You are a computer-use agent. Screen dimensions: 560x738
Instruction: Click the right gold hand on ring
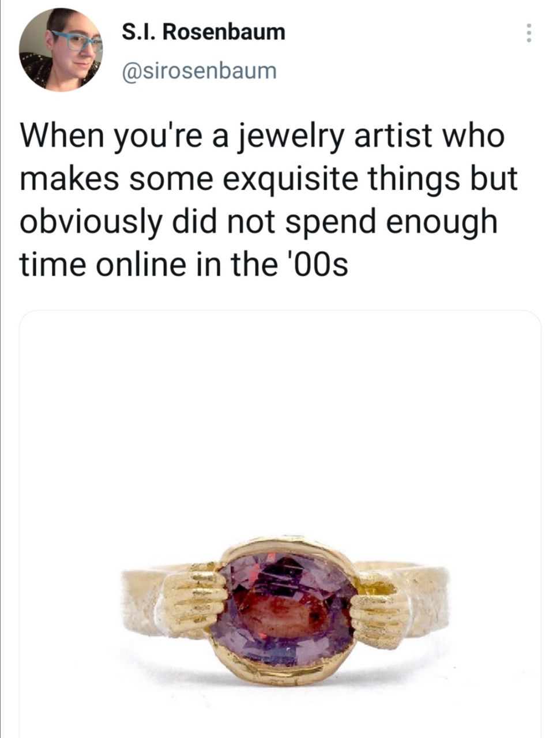tap(378, 612)
